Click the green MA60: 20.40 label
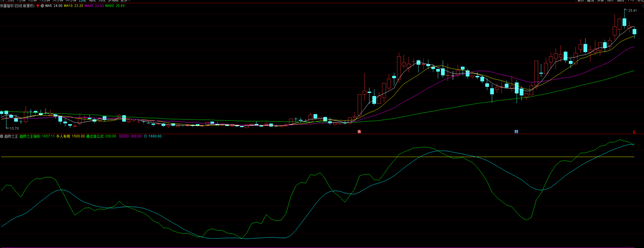Screen dimensions: 644x248 coord(115,6)
